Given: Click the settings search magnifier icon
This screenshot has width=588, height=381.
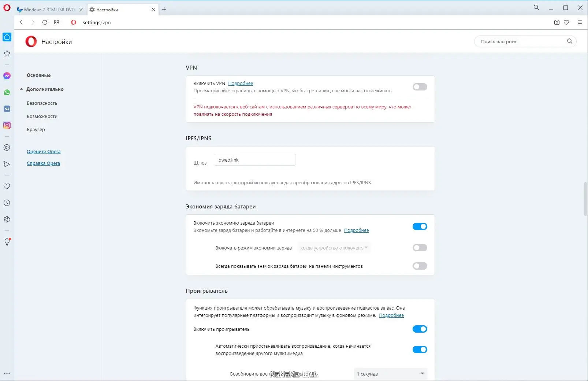Looking at the screenshot, I should pyautogui.click(x=570, y=41).
